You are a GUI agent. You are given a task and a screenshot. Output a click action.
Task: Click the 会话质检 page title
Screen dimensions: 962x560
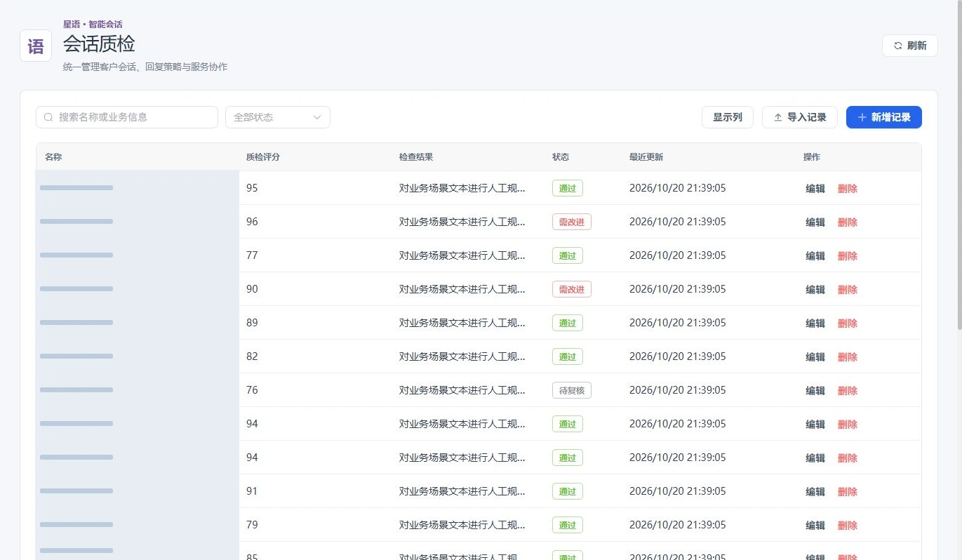[99, 44]
